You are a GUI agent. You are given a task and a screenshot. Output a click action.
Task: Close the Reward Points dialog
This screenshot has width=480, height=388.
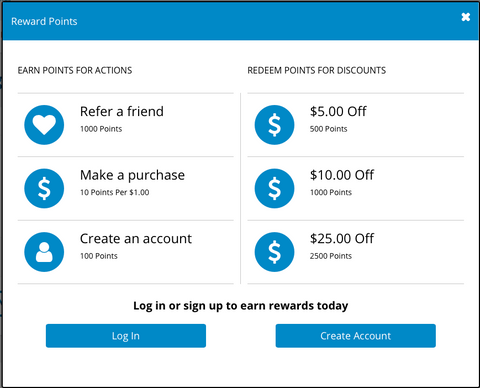pyautogui.click(x=466, y=17)
